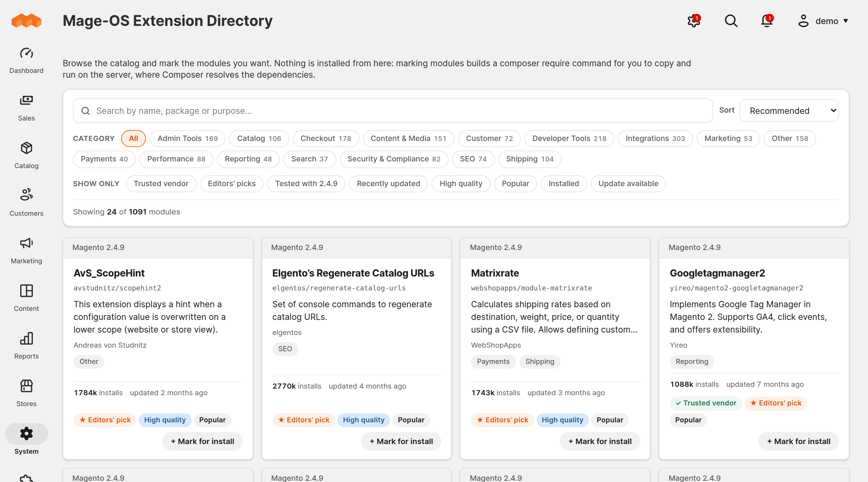868x482 pixels.
Task: Open the Sales sidebar icon
Action: coord(26,100)
